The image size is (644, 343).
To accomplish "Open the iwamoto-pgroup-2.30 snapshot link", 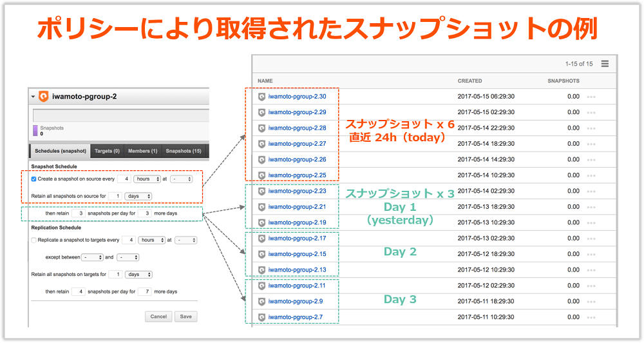I will pyautogui.click(x=297, y=97).
